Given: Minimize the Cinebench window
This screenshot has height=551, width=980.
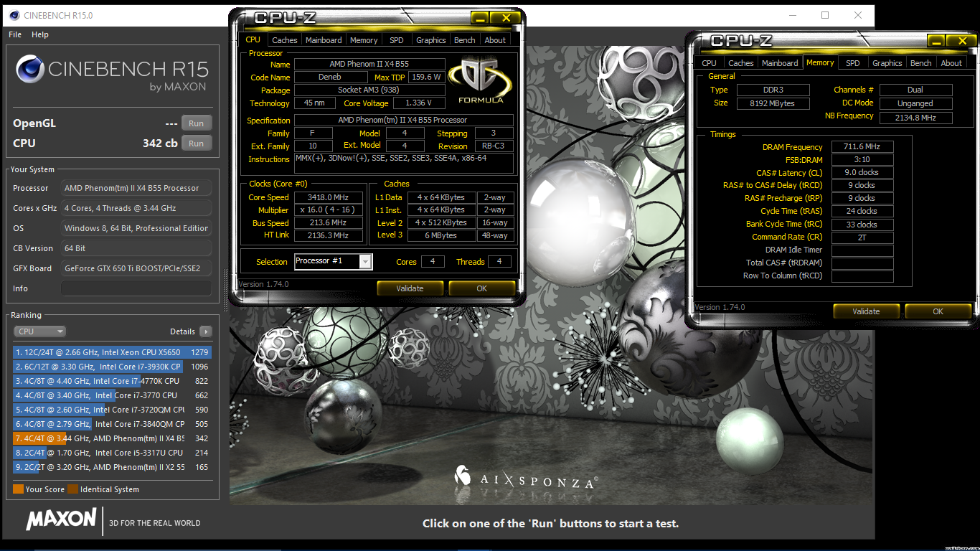Looking at the screenshot, I should 792,15.
